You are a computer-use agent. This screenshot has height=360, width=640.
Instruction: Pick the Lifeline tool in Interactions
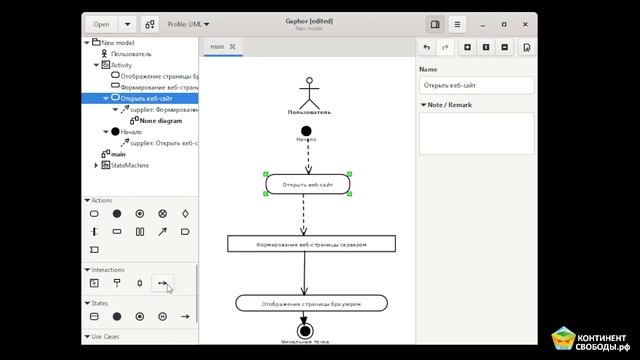pos(117,283)
